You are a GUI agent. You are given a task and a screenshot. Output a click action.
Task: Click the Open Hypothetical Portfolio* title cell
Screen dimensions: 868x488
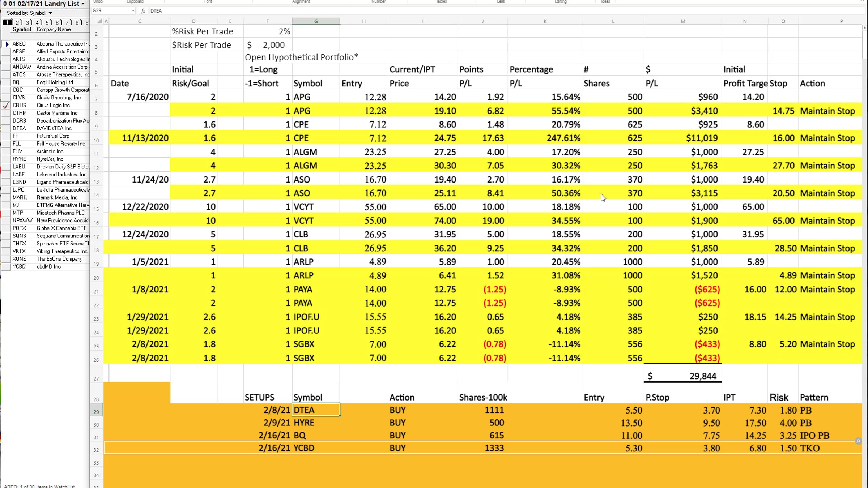tap(302, 57)
